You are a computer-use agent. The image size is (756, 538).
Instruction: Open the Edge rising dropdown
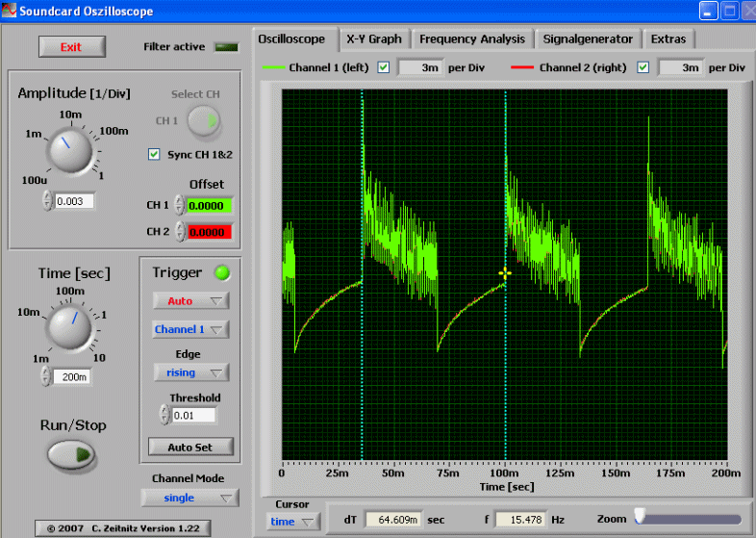[x=191, y=372]
